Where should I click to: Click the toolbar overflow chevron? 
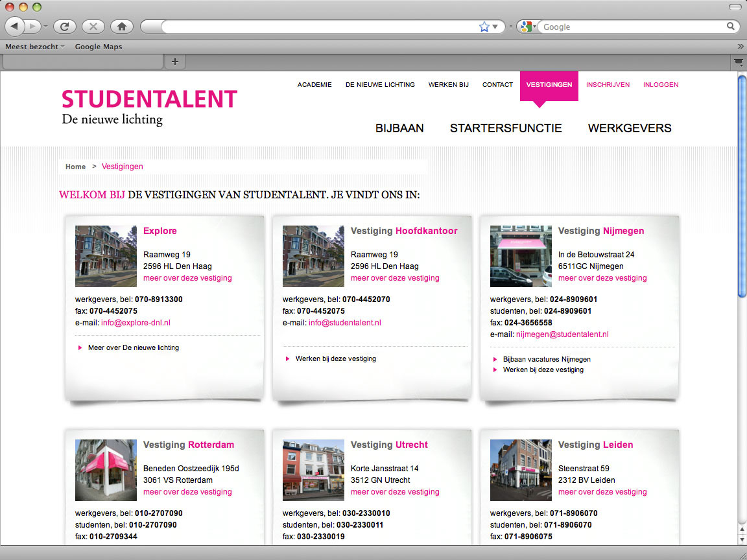pos(741,46)
